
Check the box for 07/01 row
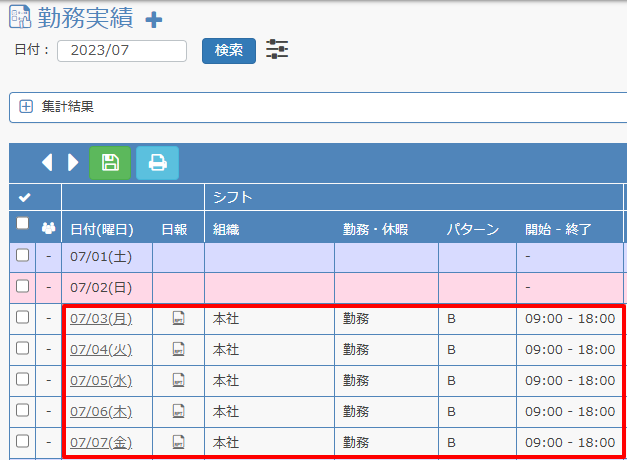23,256
